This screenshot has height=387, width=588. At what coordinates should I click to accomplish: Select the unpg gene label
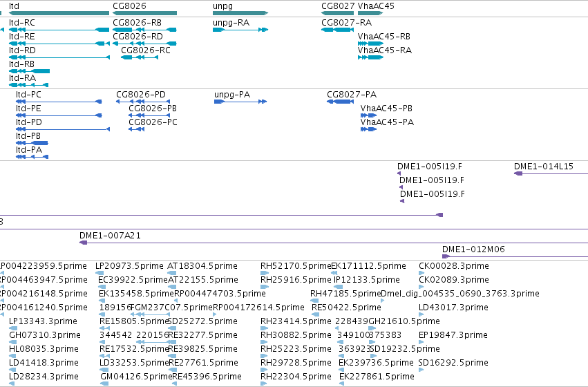click(x=222, y=6)
